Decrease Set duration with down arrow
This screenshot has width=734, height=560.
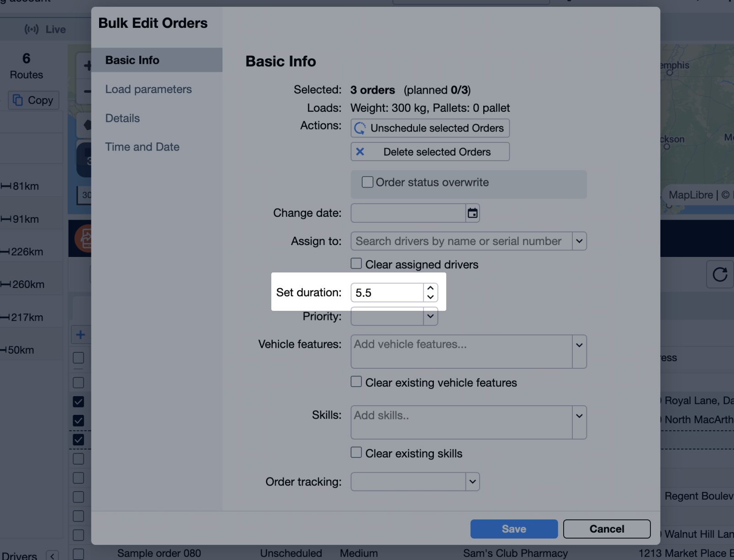point(430,297)
